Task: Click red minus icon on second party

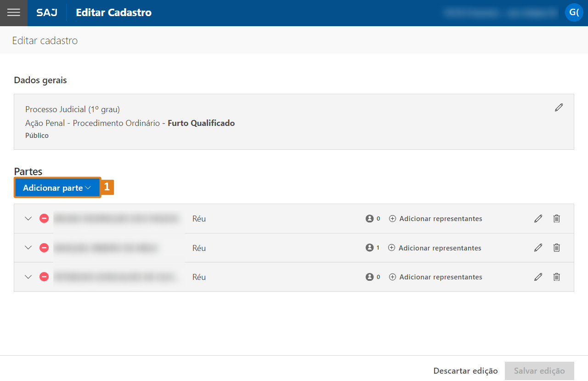Action: point(44,248)
